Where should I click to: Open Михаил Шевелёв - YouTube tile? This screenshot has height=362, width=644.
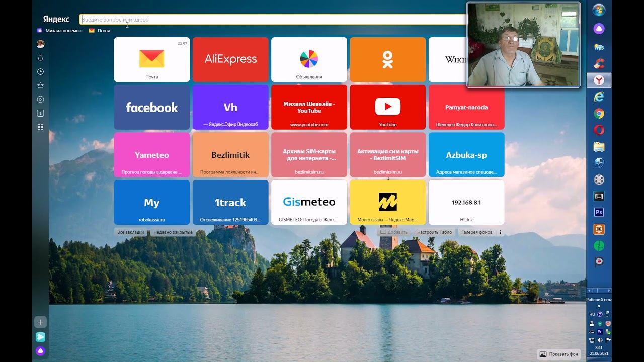click(309, 107)
